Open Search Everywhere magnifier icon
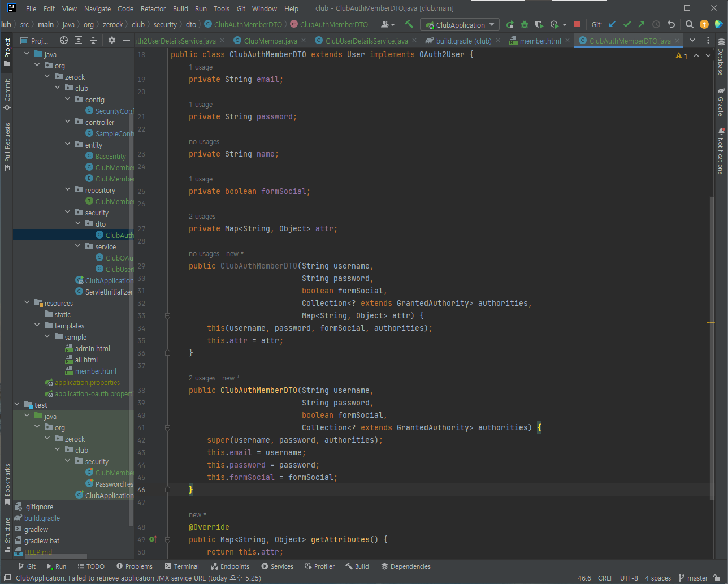The height and width of the screenshot is (584, 728). click(x=690, y=24)
